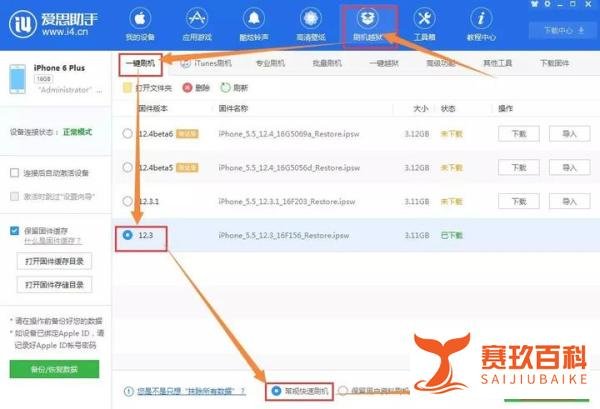600x409 pixels.
Task: Click the iPhone 6 Plus device name
Action: click(59, 68)
